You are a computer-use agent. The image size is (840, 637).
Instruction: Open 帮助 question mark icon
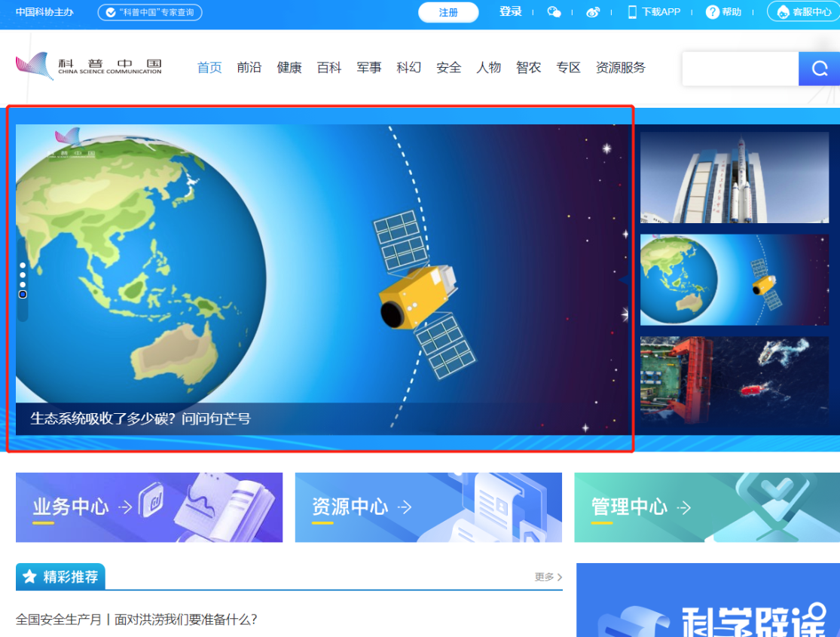(x=713, y=12)
